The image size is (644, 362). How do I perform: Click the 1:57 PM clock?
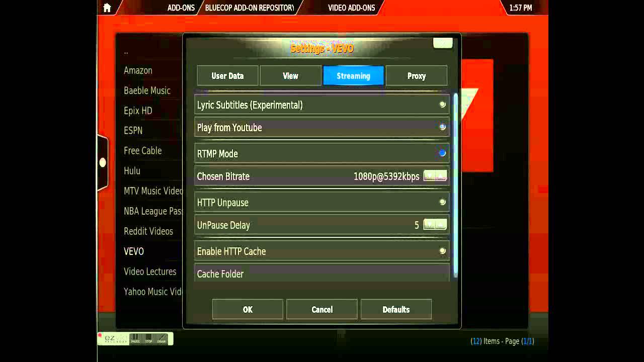[520, 8]
